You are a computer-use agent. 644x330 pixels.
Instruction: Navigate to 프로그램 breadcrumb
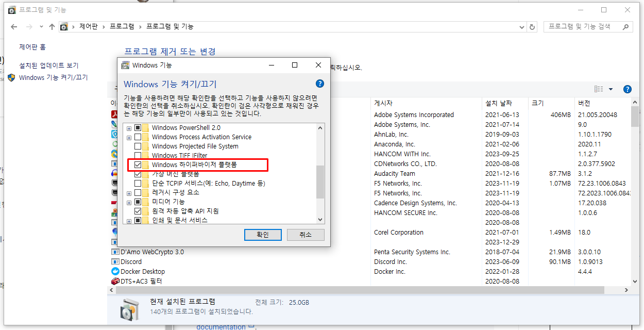coord(122,26)
